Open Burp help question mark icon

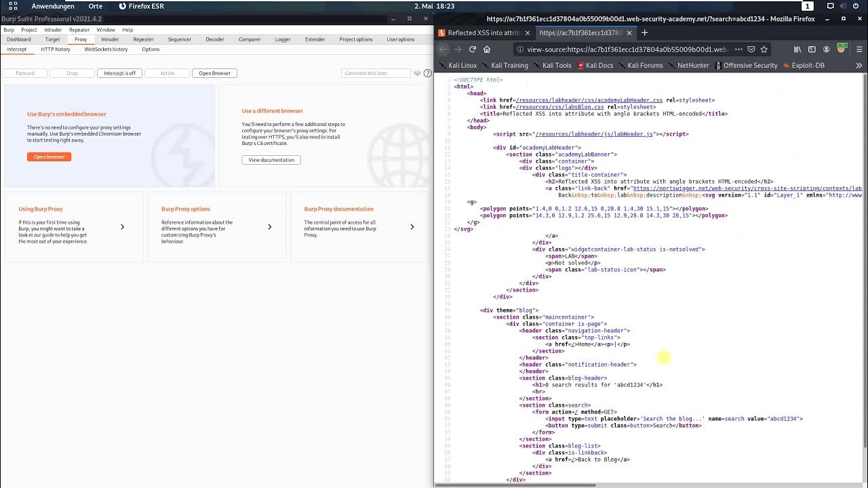coord(428,73)
